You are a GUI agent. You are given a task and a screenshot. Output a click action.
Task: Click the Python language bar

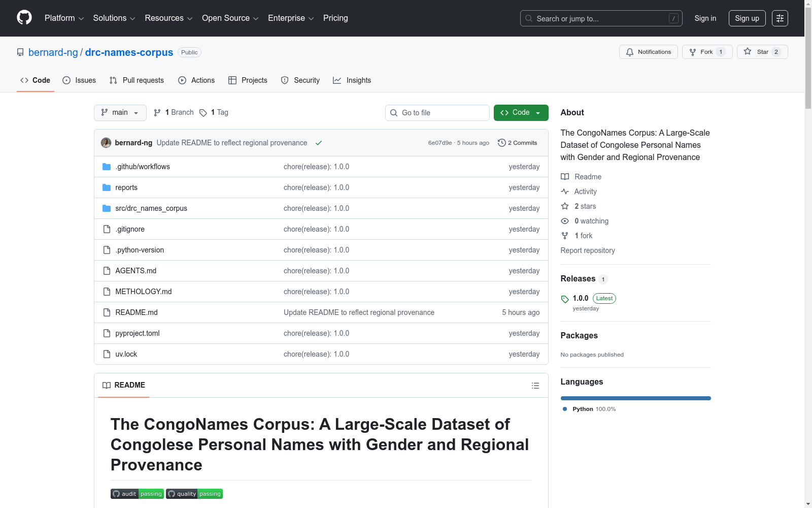coord(635,398)
